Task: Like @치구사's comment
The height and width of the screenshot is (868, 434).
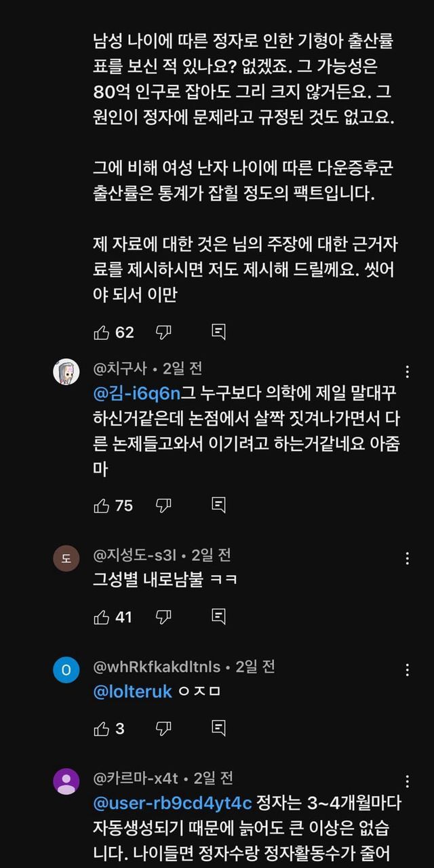Action: click(x=102, y=505)
